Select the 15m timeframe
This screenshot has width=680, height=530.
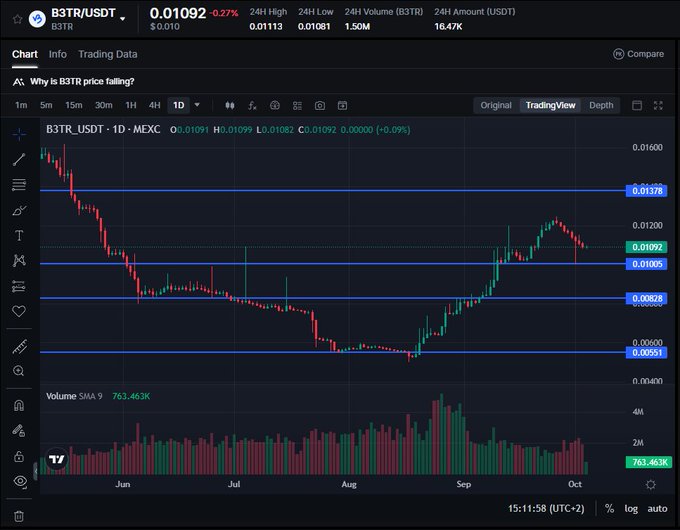point(74,105)
